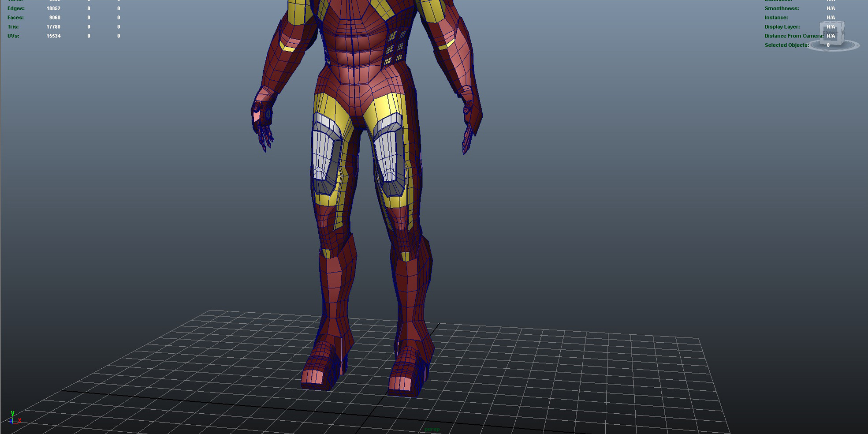Click the Edges count value 18852
This screenshot has height=434, width=868.
(53, 8)
